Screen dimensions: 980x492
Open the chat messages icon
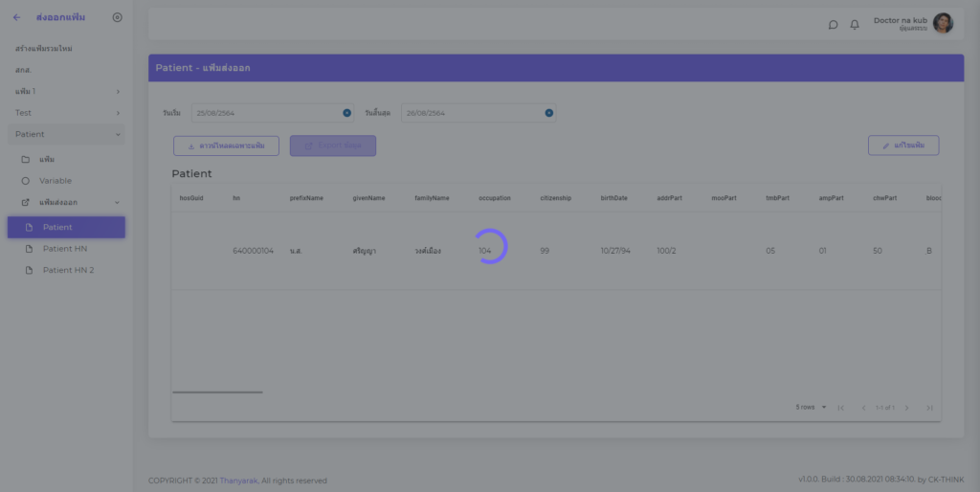coord(833,25)
